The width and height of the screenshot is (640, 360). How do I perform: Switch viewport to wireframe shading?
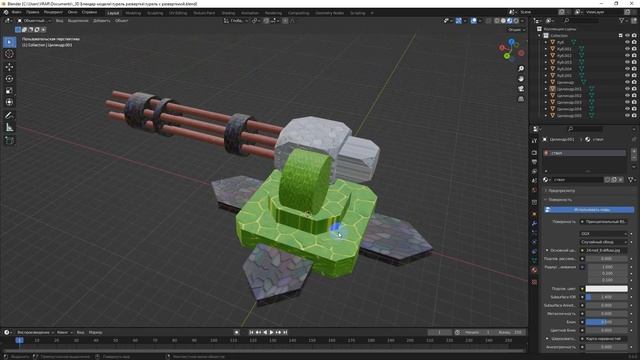[x=497, y=20]
